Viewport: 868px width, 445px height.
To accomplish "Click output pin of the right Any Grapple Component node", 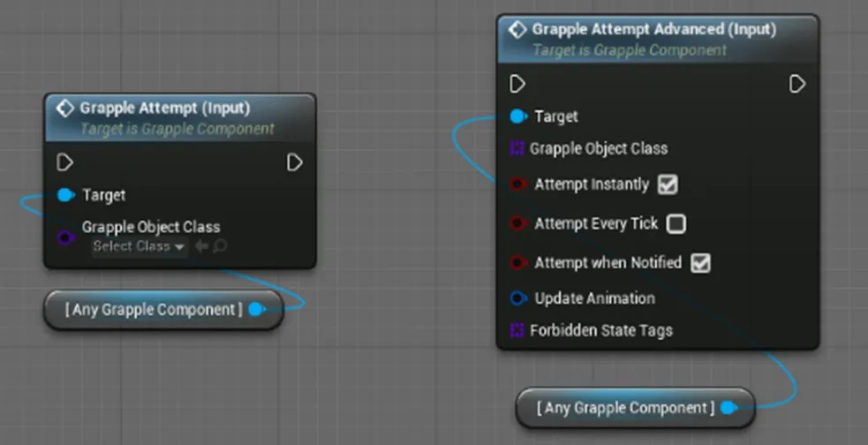I will [729, 408].
